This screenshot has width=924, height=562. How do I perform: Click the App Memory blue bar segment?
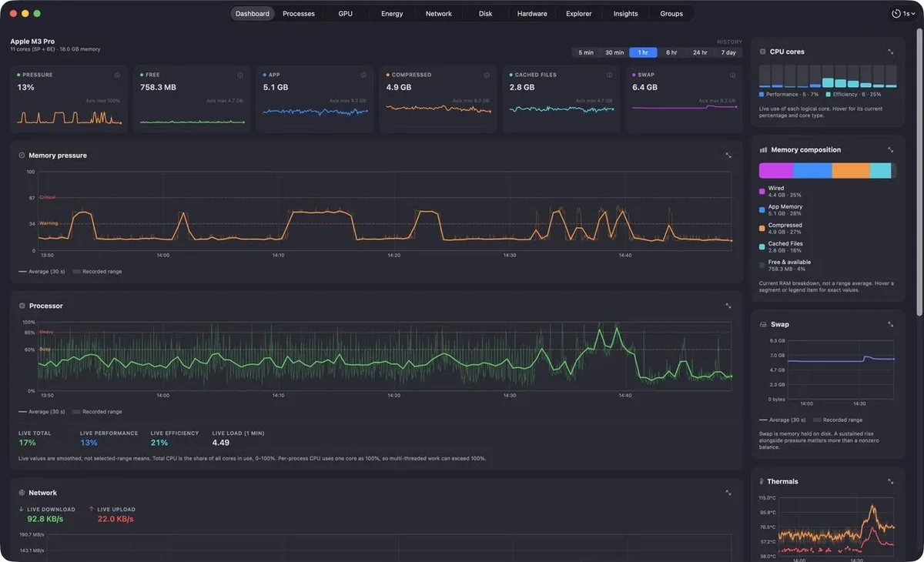click(813, 171)
